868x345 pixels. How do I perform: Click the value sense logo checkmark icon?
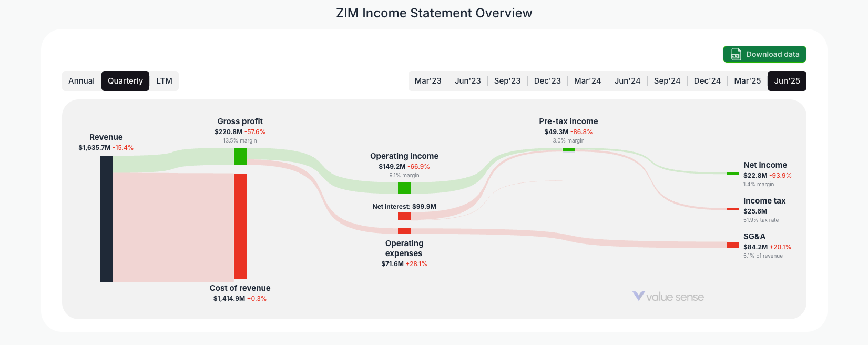(638, 296)
